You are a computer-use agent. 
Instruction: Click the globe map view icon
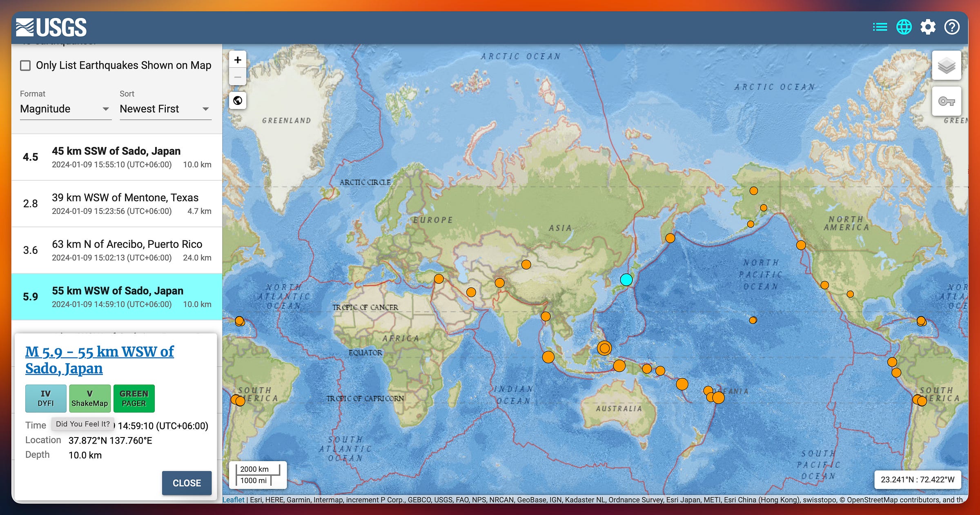[904, 27]
